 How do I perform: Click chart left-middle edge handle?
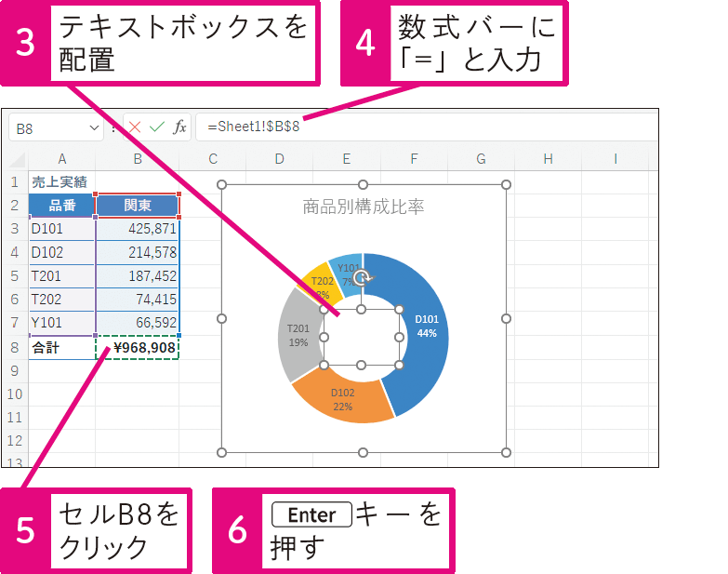tap(222, 318)
